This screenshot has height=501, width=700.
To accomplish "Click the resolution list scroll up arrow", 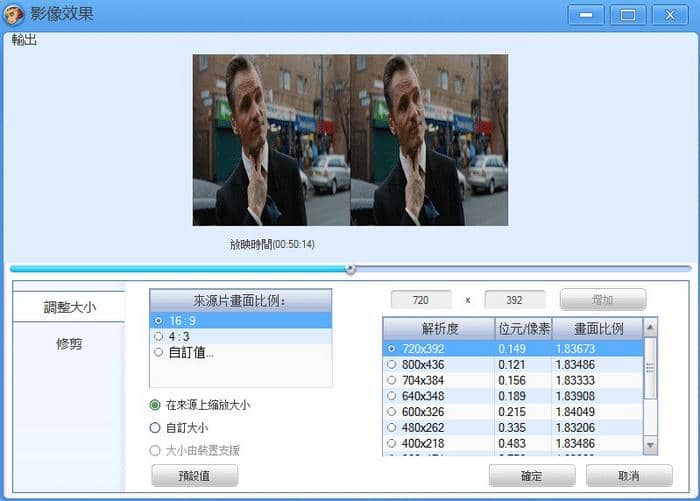I will coord(650,328).
